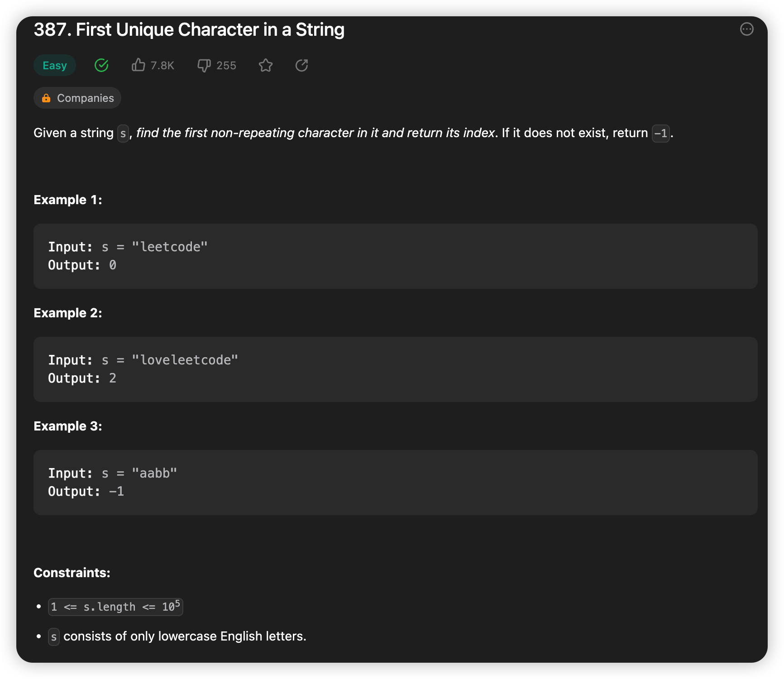Click the thumbs up like icon
The width and height of the screenshot is (784, 679).
tap(139, 65)
